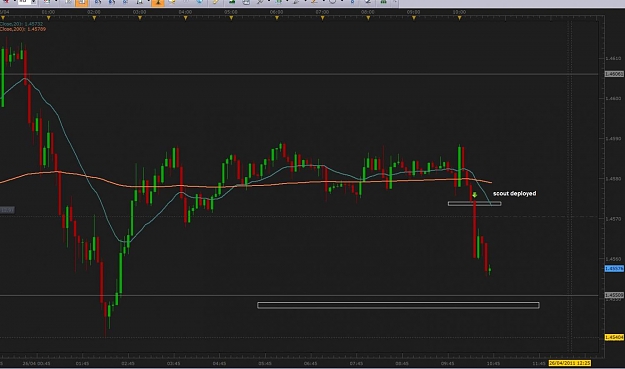This screenshot has height=369, width=625.
Task: Select the yellow marker under 02:00
Action: click(94, 18)
